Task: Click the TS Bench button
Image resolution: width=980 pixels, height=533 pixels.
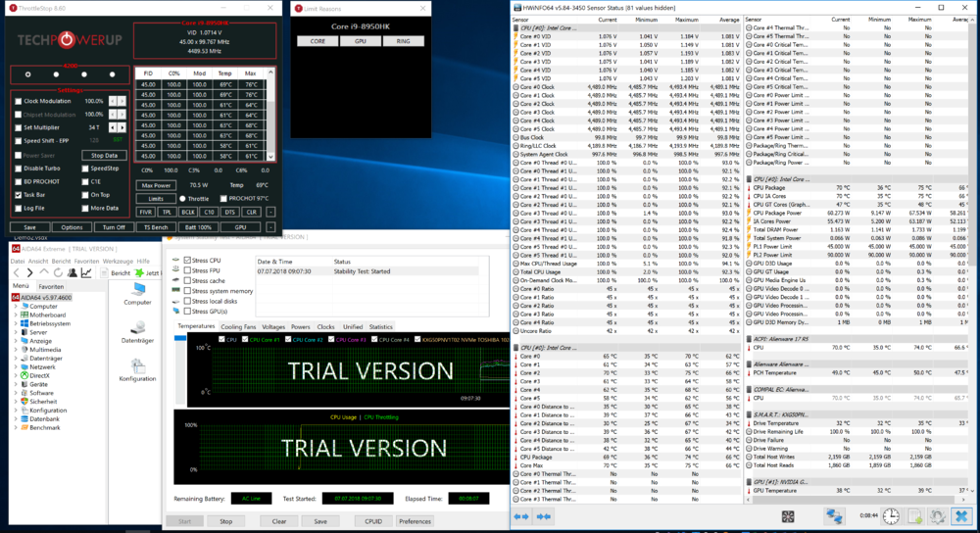Action: click(x=156, y=227)
